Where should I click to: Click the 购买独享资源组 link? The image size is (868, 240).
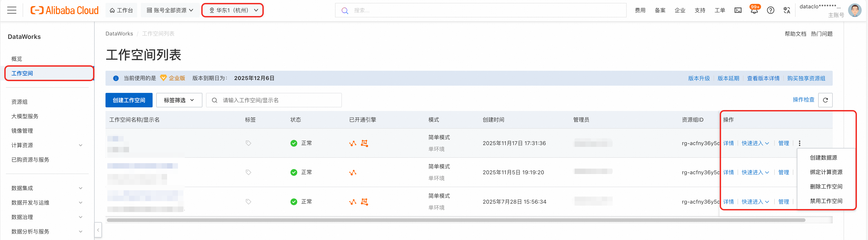click(x=806, y=78)
